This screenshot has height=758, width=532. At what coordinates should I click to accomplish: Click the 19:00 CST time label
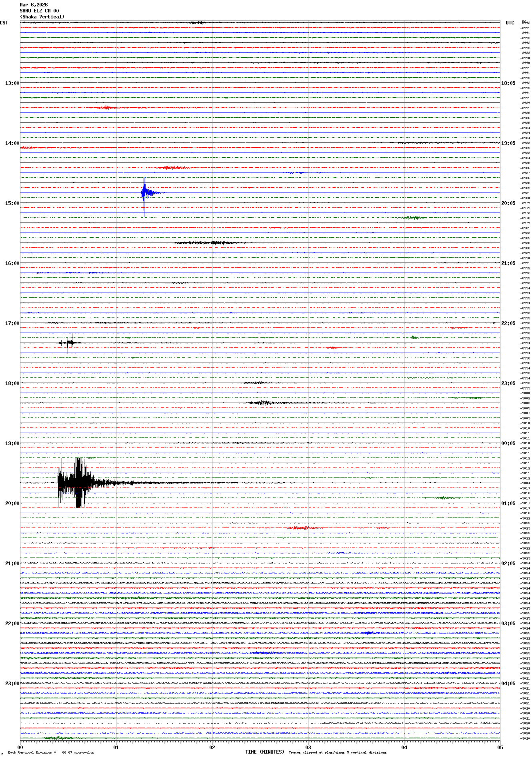(12, 443)
